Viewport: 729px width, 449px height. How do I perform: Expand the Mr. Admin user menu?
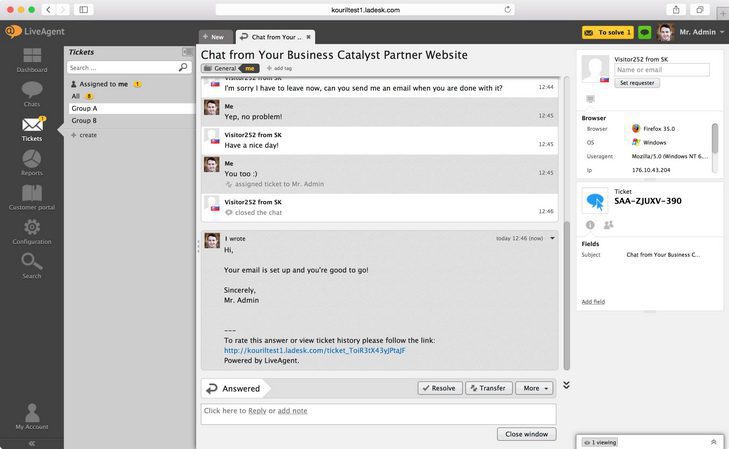[x=722, y=33]
